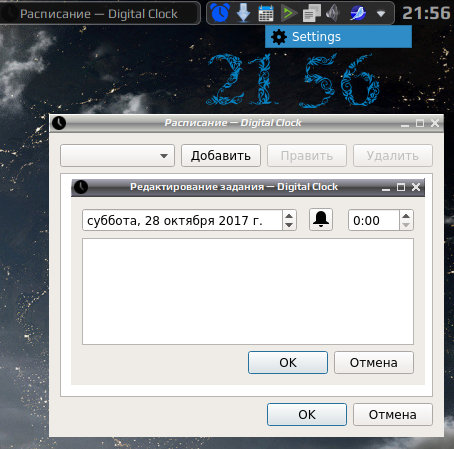Increase the time with up arrow
This screenshot has height=449, width=454.
[406, 216]
